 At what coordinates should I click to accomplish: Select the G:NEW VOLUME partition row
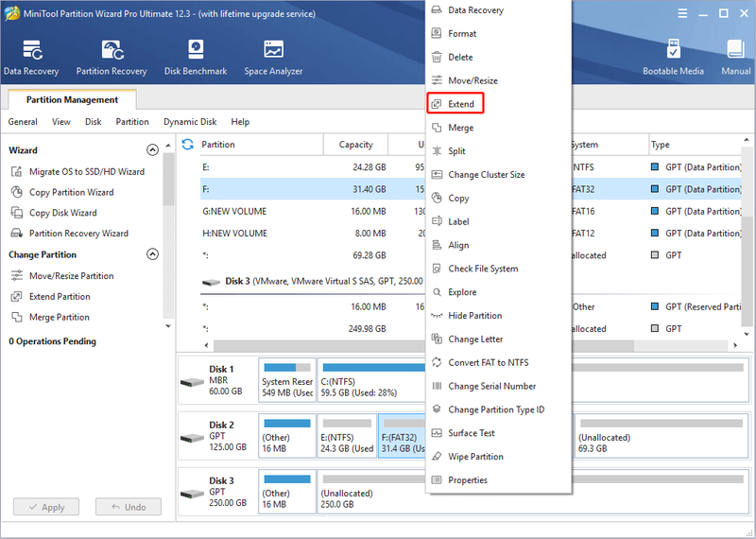click(x=312, y=212)
